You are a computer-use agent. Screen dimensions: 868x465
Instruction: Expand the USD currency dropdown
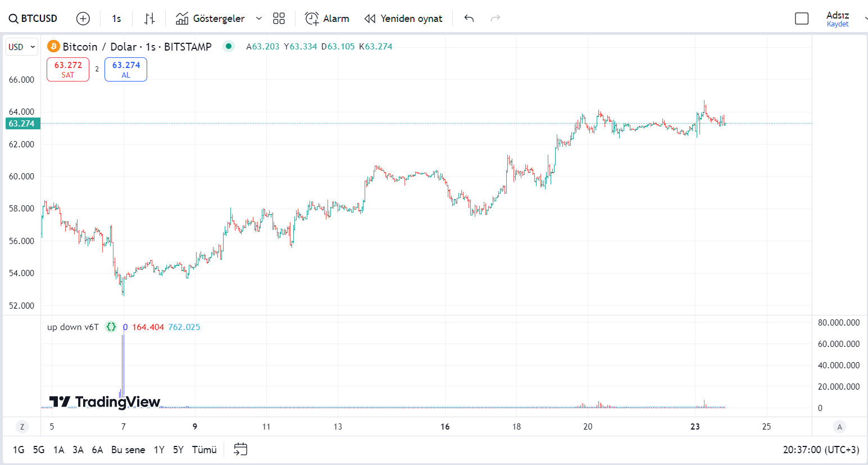point(22,47)
